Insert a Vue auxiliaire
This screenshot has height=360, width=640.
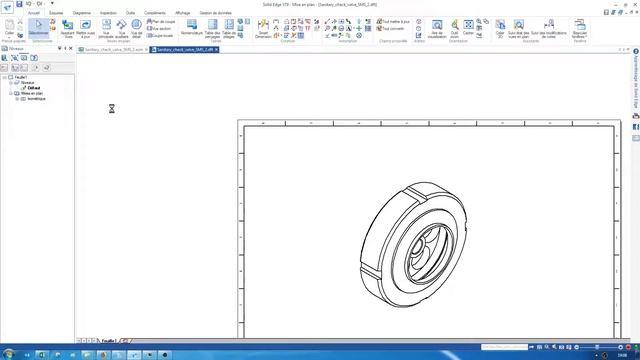pyautogui.click(x=122, y=29)
